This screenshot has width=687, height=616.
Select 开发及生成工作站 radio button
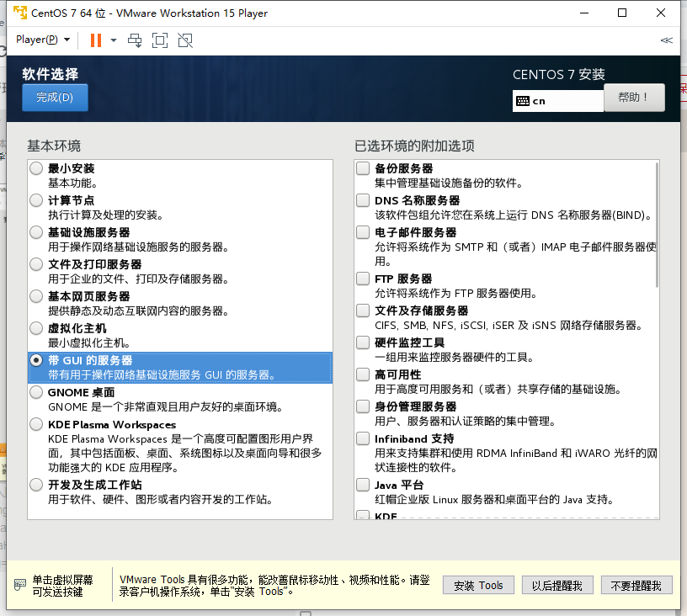(x=36, y=485)
